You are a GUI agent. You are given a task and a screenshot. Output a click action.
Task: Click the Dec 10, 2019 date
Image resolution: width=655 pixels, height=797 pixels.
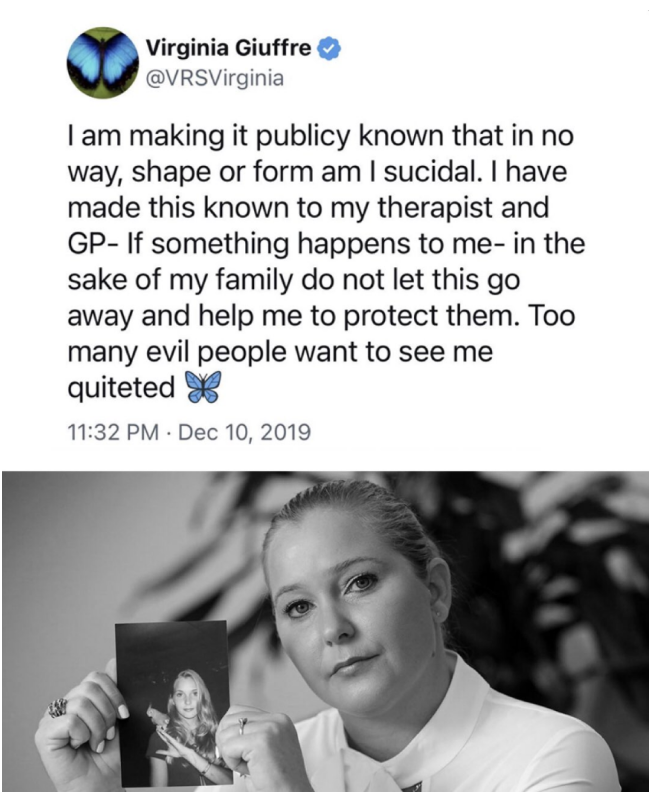[245, 433]
